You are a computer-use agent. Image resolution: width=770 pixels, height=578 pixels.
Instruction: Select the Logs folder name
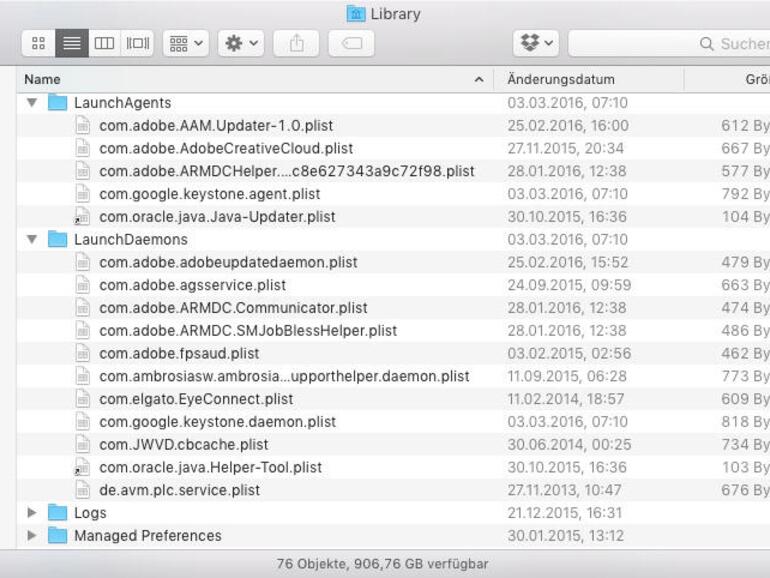(90, 513)
